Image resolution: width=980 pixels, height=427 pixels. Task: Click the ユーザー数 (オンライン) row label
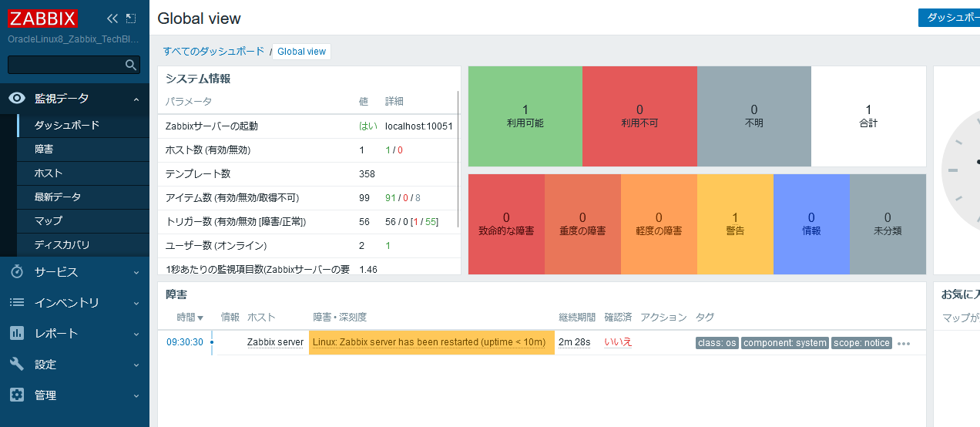216,246
